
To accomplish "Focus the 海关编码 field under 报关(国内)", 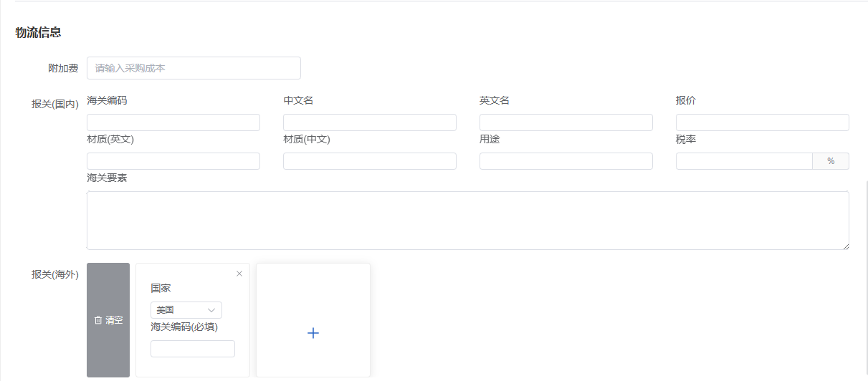I will [173, 122].
